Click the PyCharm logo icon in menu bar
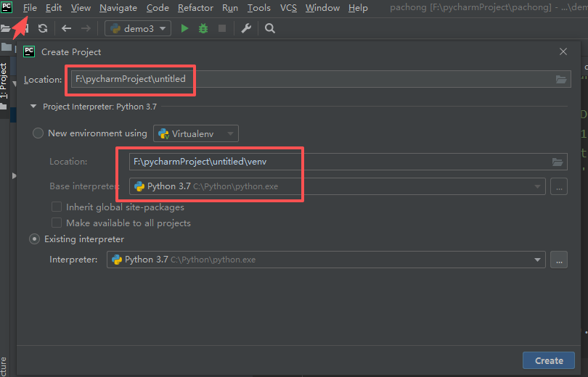Viewport: 588px width, 377px height. (7, 7)
